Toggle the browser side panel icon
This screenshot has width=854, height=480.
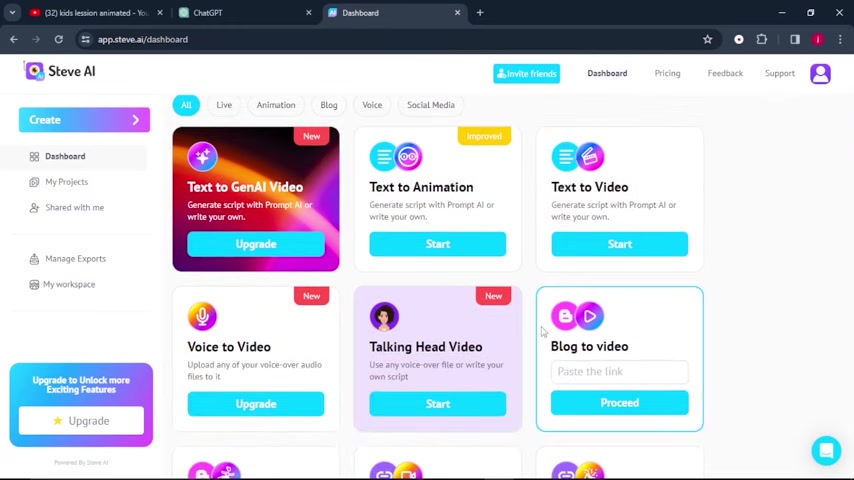point(795,39)
